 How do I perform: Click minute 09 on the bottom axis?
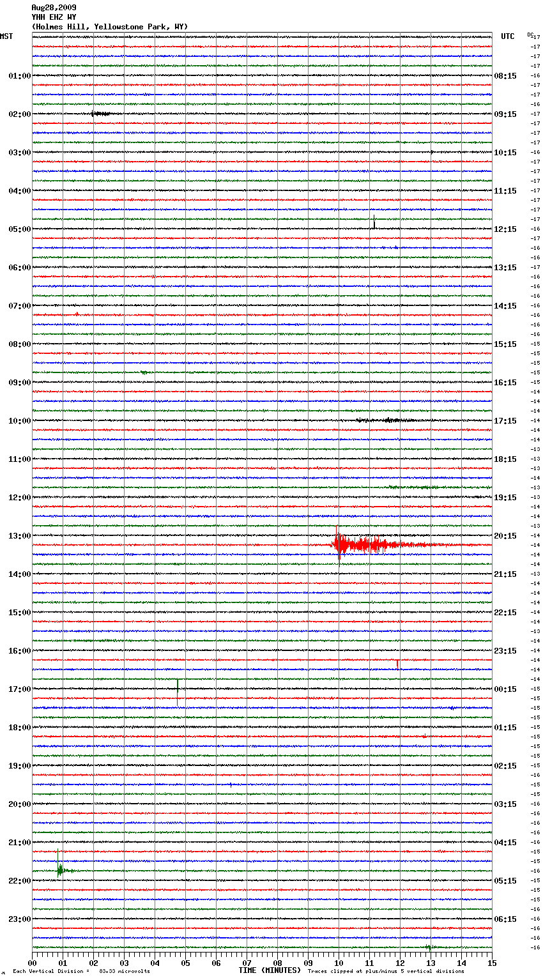coord(308,963)
